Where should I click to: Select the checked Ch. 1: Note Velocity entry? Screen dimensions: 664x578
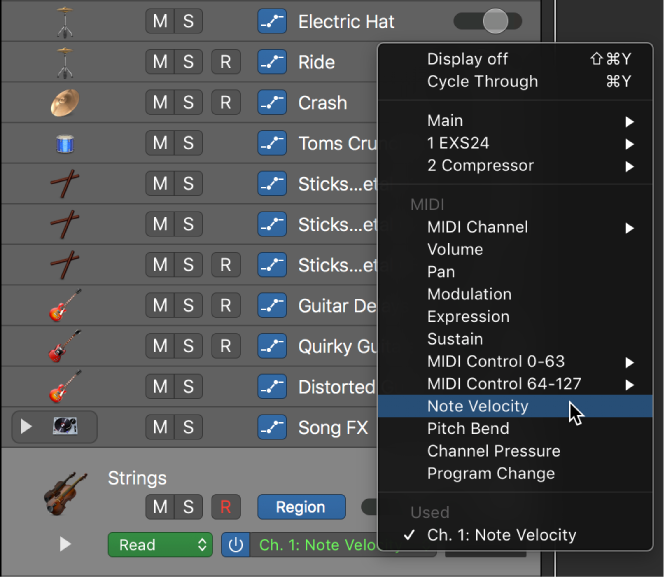click(515, 536)
